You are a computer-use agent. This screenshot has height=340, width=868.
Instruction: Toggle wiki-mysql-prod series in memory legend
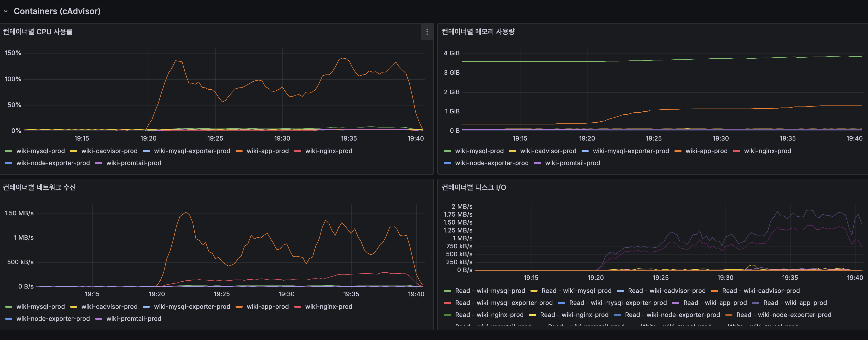pyautogui.click(x=479, y=151)
